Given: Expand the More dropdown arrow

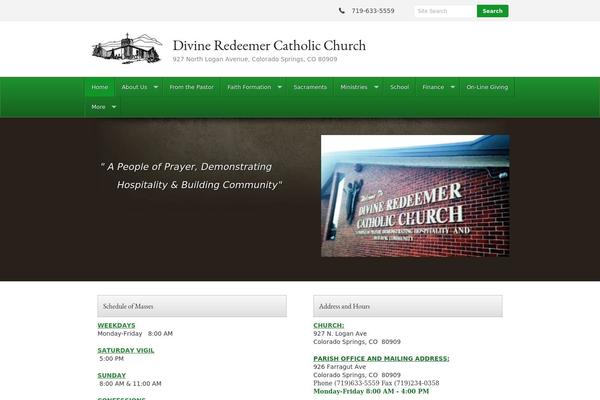Looking at the screenshot, I should [114, 107].
